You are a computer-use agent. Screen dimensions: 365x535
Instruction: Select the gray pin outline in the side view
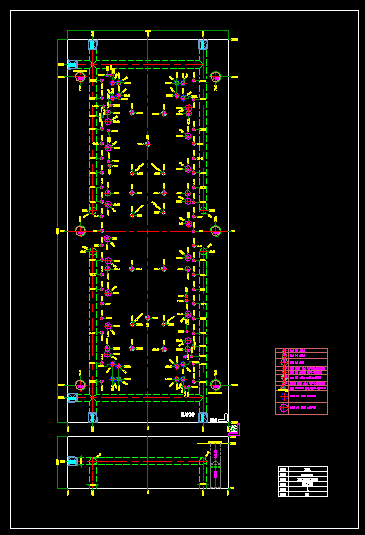tap(216, 466)
